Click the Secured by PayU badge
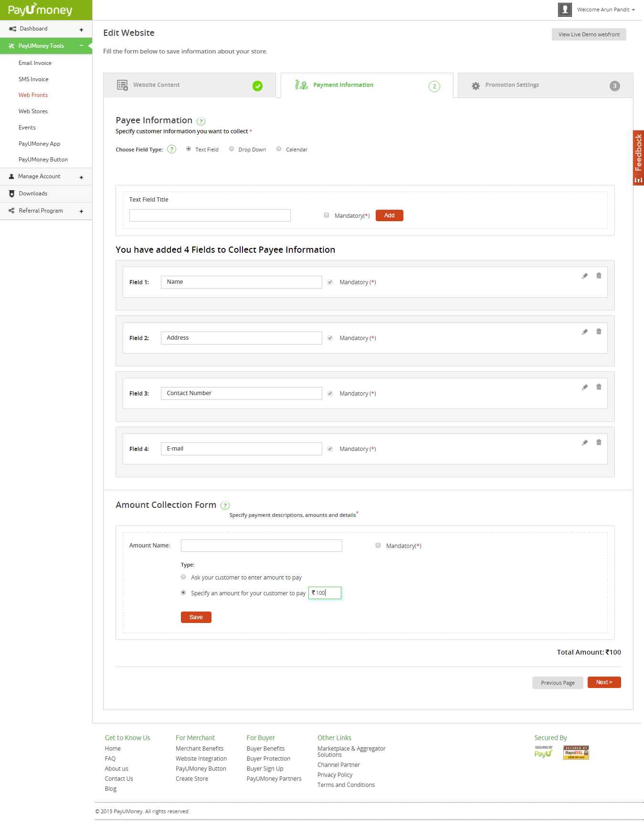Image resolution: width=644 pixels, height=827 pixels. click(544, 752)
